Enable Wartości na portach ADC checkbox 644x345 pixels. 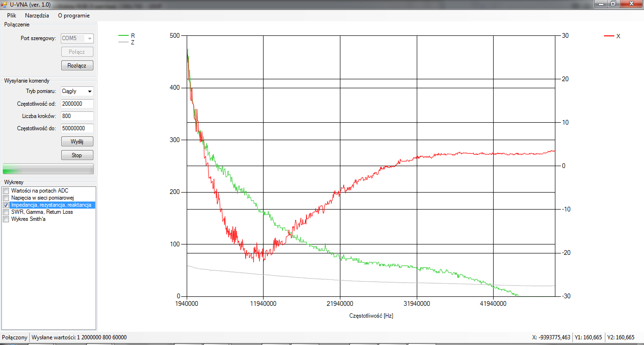pos(6,191)
